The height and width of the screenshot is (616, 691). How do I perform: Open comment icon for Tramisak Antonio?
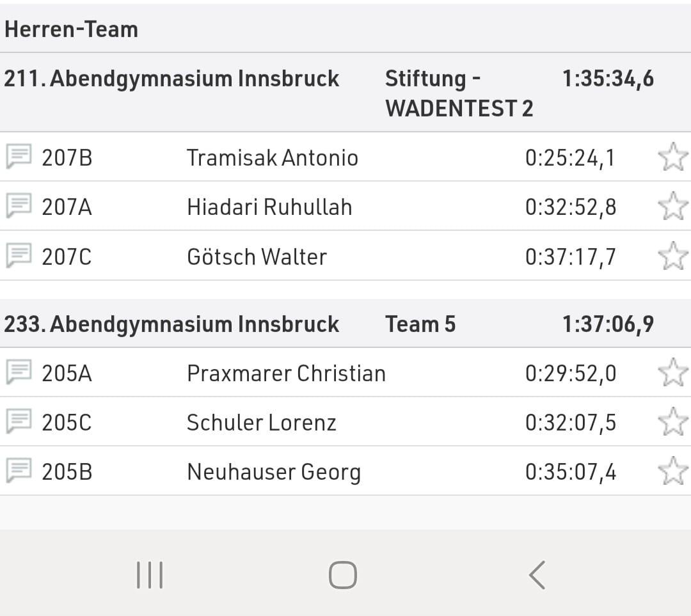click(x=19, y=156)
